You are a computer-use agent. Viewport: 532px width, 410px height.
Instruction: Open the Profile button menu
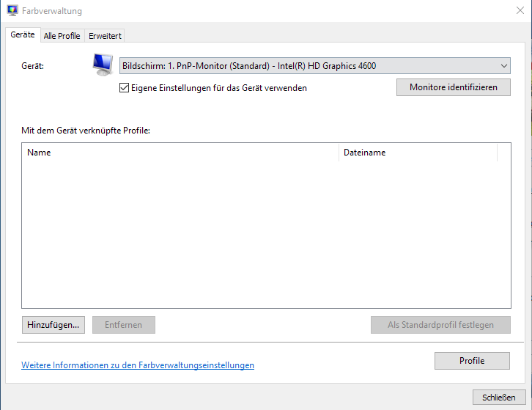472,361
